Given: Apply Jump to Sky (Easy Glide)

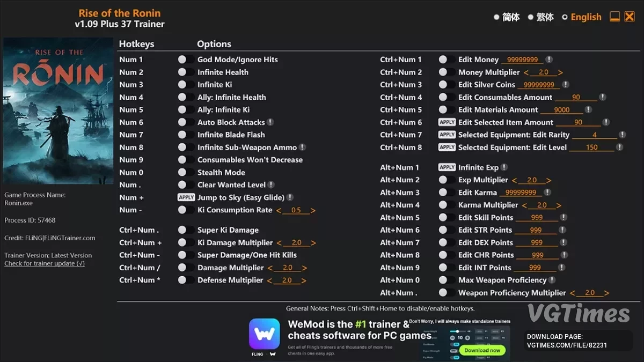Looking at the screenshot, I should pyautogui.click(x=186, y=197).
